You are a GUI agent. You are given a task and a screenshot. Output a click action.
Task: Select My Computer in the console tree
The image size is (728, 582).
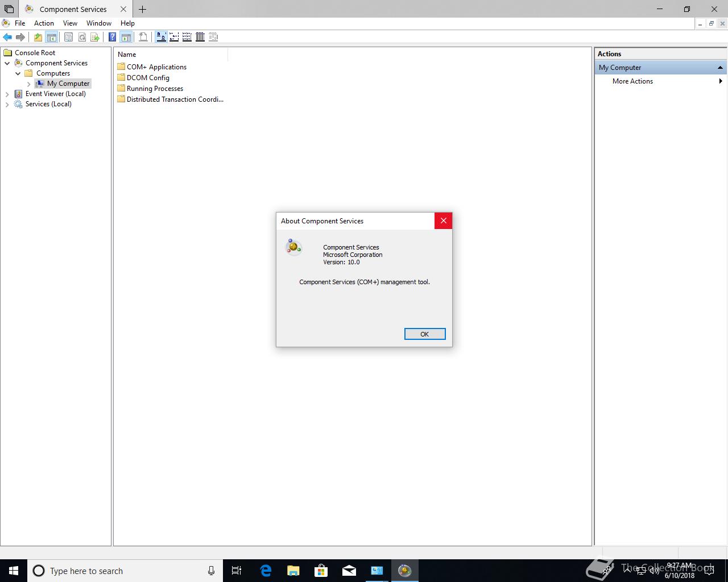click(x=68, y=84)
